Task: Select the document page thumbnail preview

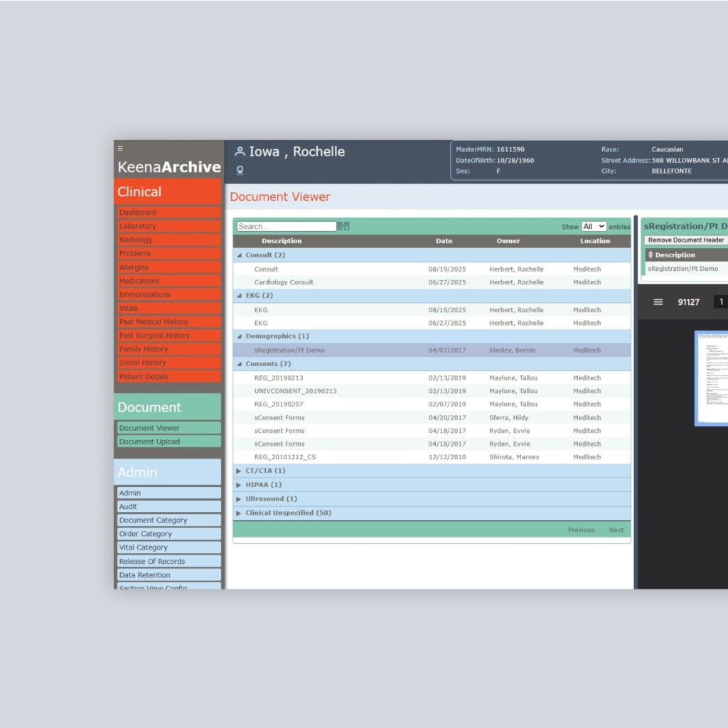Action: 711,378
